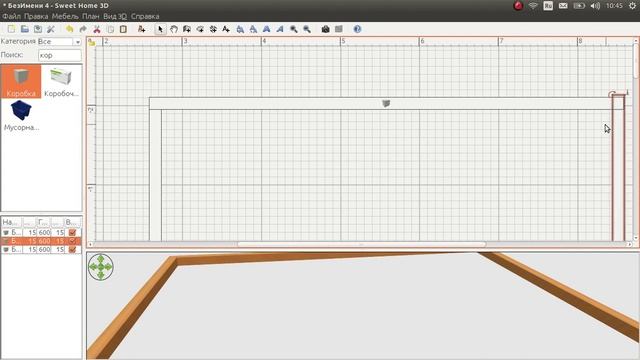Save the current home icon
The height and width of the screenshot is (360, 640).
point(38,29)
